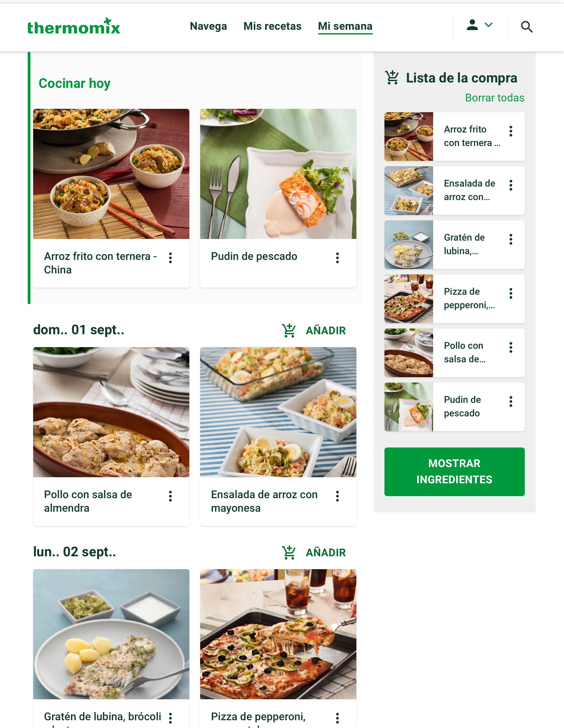Select Ensalada de arroz thumbnail in shopping list

[x=409, y=191]
